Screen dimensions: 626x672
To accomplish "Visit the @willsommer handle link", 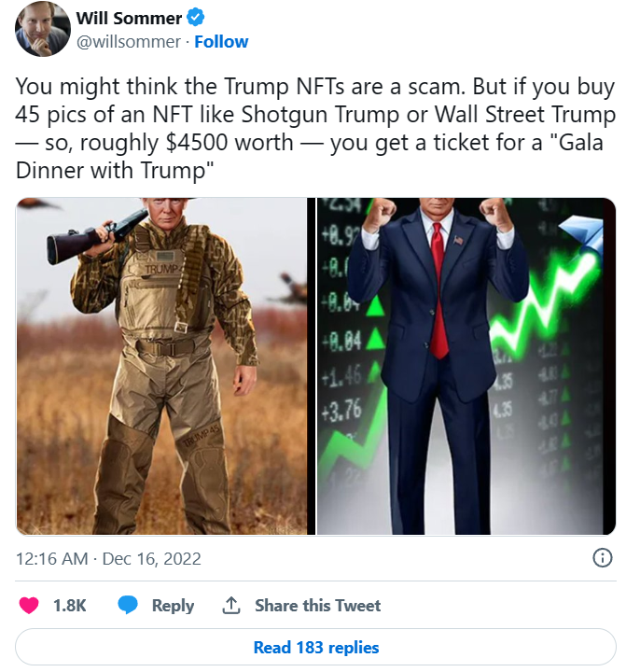I will click(128, 42).
